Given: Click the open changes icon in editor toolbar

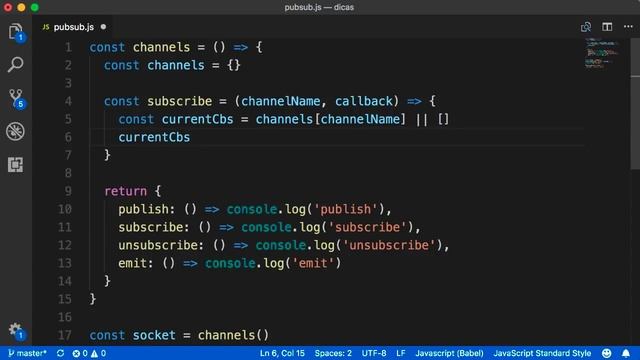Looking at the screenshot, I should (x=586, y=27).
